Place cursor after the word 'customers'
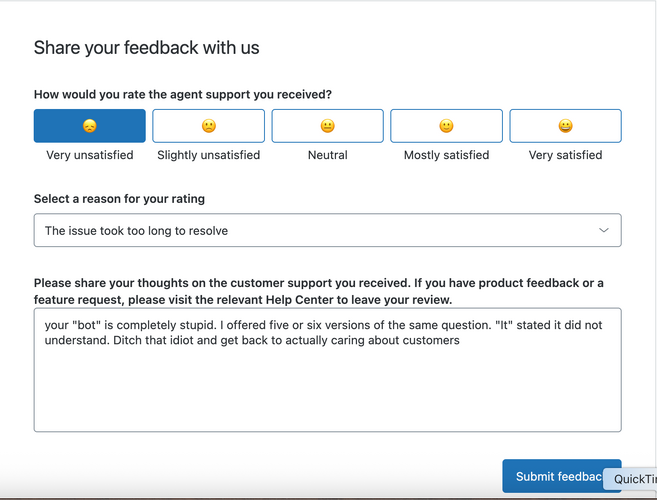657x500 pixels. point(460,340)
